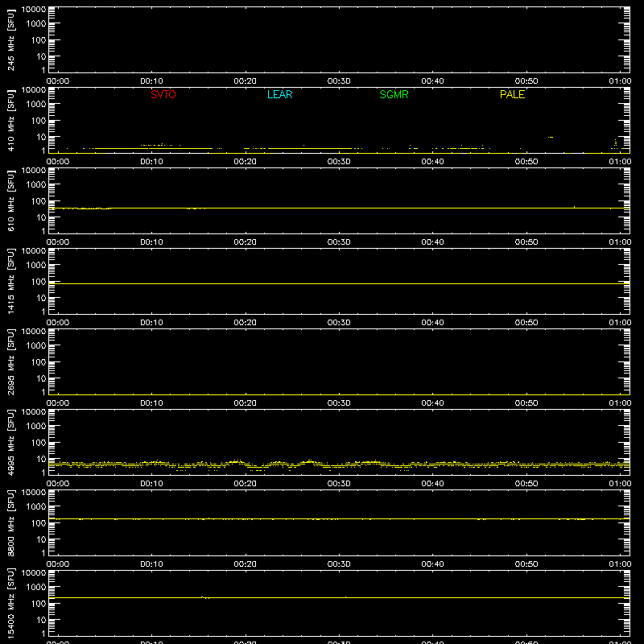Click the 01:00 time tick under 410 MHz plot
Viewport: 644px width, 644px height.
point(620,162)
